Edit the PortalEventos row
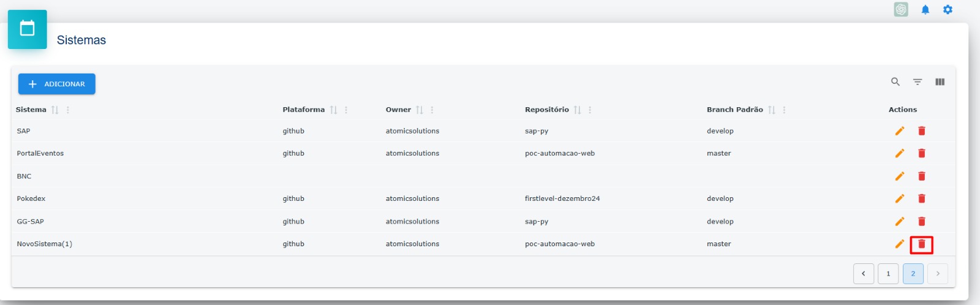This screenshot has width=980, height=305. [x=899, y=154]
